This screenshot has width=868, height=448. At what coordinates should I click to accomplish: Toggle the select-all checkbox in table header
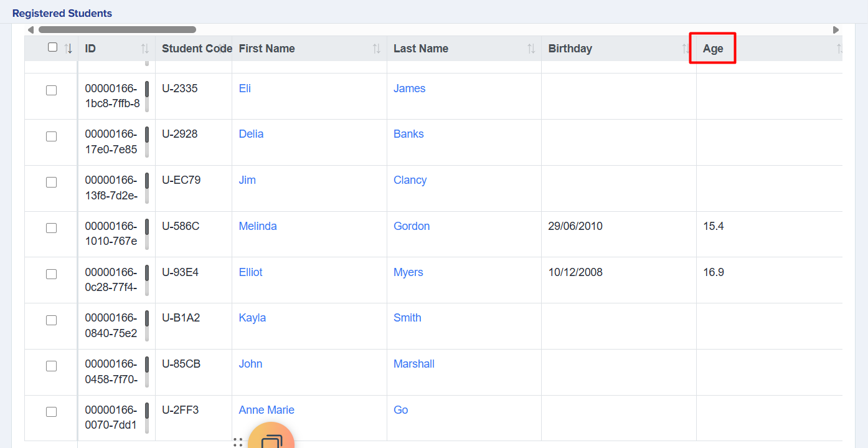(52, 47)
